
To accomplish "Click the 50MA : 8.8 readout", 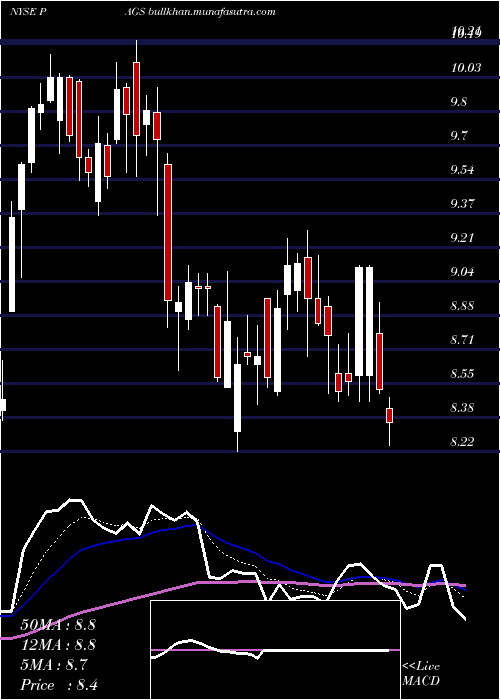I will point(58,625).
